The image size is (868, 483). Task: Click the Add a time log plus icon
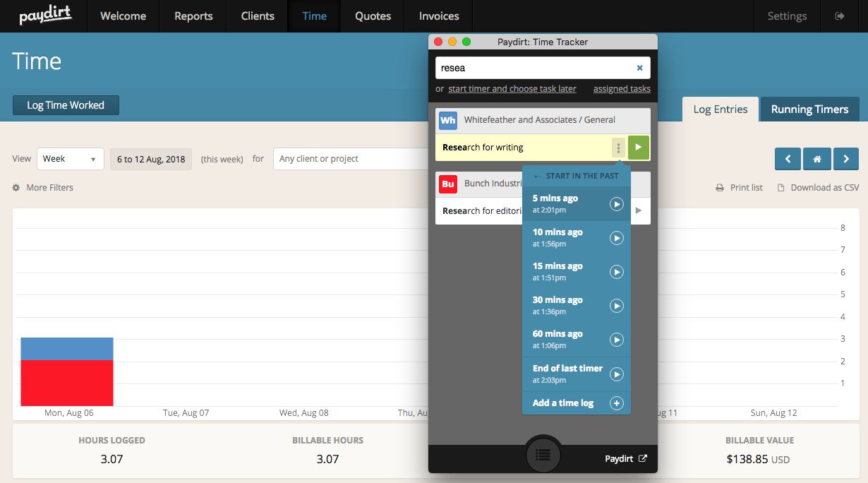coord(616,403)
